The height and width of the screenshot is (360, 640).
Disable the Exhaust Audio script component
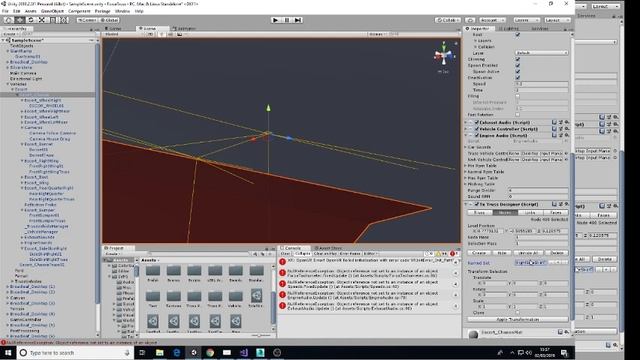tap(476, 122)
